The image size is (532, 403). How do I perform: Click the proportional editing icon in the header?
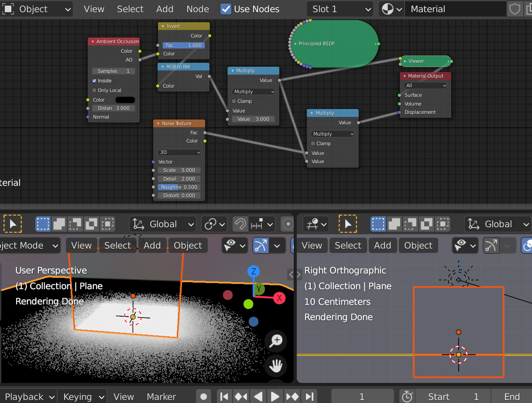pos(287,224)
